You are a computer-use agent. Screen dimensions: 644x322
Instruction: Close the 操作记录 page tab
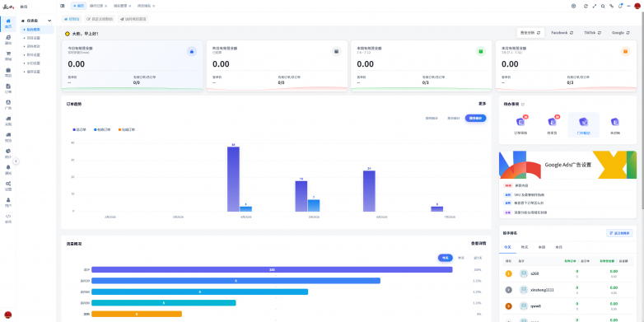(106, 6)
